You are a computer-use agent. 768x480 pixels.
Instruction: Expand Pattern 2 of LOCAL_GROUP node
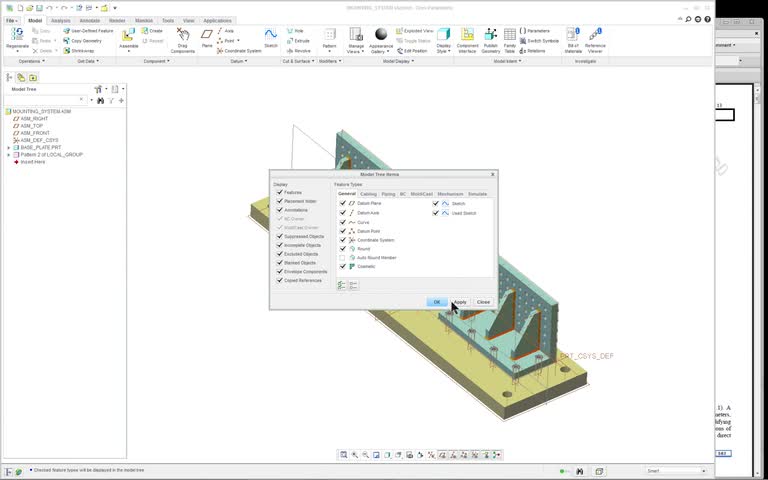(x=8, y=155)
